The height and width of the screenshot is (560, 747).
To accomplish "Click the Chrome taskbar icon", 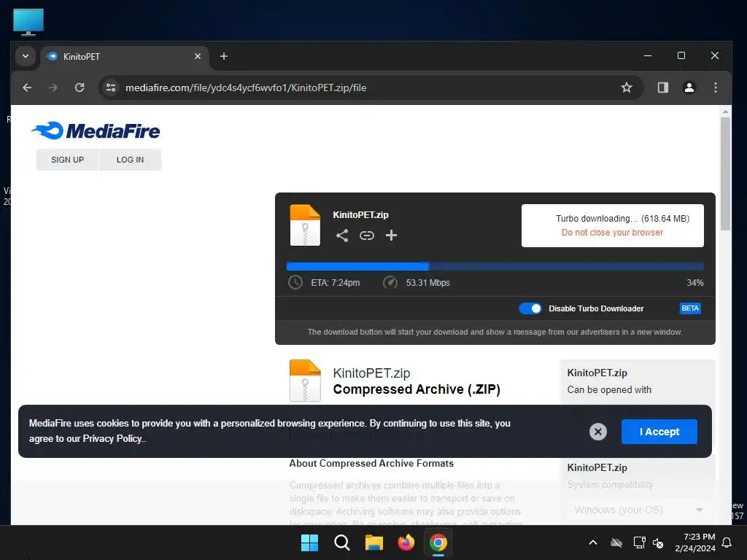I will point(438,542).
